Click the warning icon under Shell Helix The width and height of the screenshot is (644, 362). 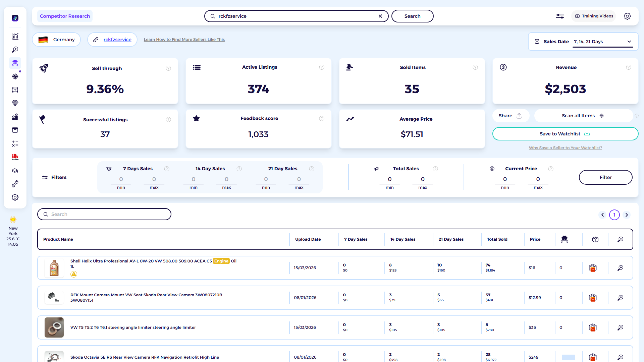pos(74,274)
